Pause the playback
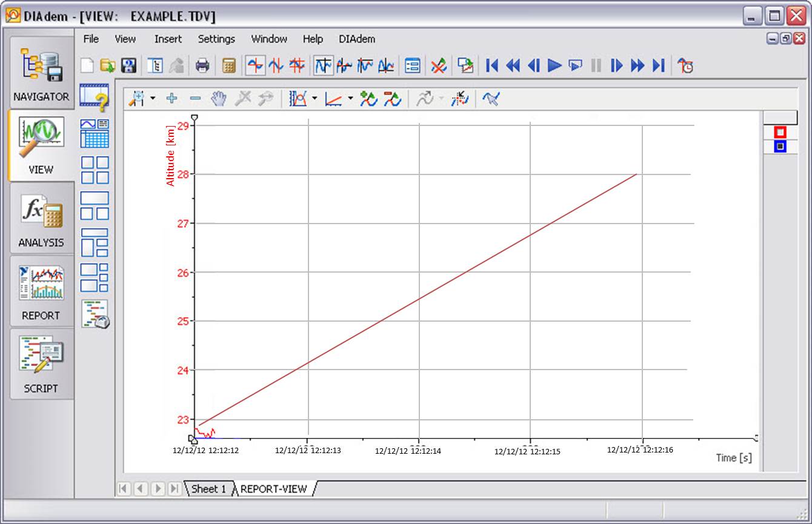Viewport: 812px width, 524px height. point(596,65)
